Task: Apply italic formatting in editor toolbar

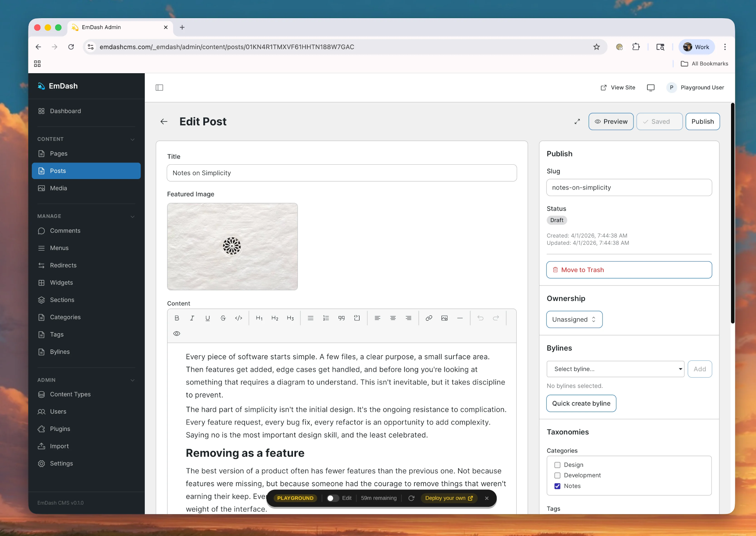Action: (x=192, y=318)
